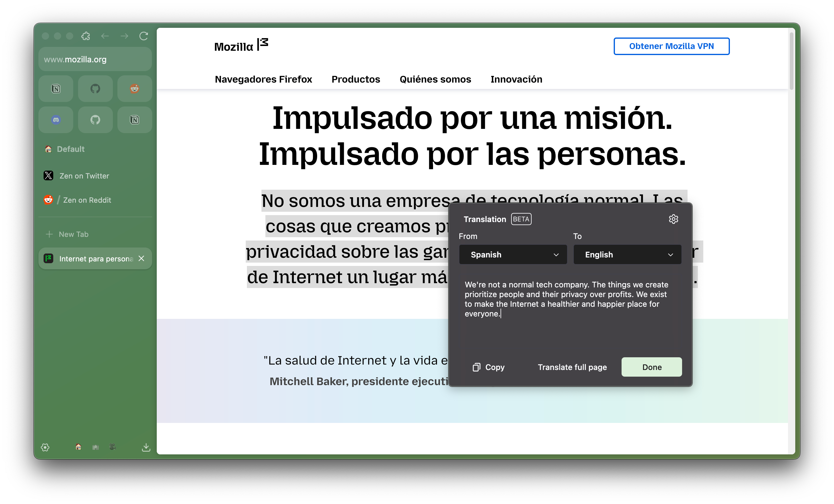Viewport: 834px width, 504px height.
Task: Open the extensions puzzle-piece menu
Action: click(x=86, y=36)
